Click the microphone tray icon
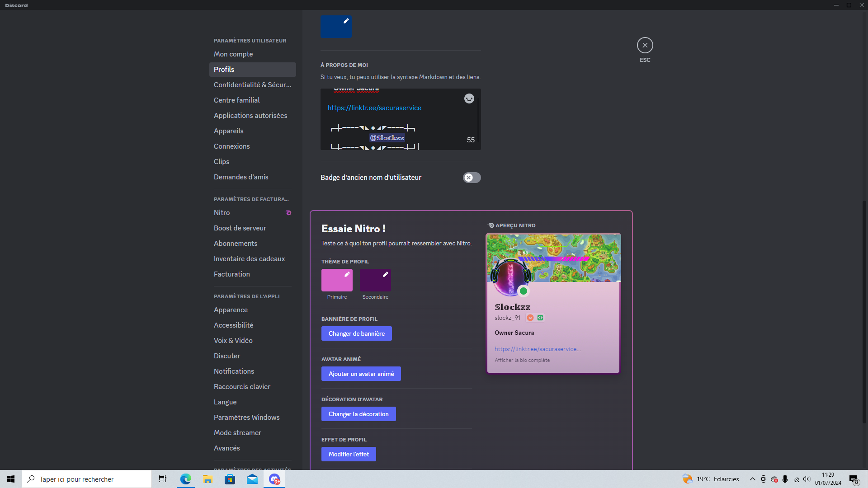This screenshot has height=488, width=868. click(x=785, y=479)
